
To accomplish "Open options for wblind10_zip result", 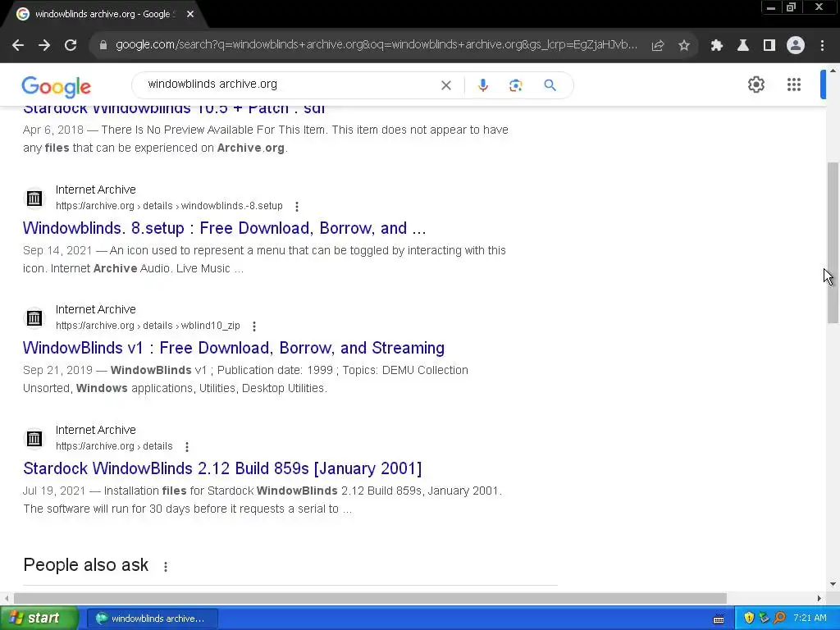I will [254, 326].
